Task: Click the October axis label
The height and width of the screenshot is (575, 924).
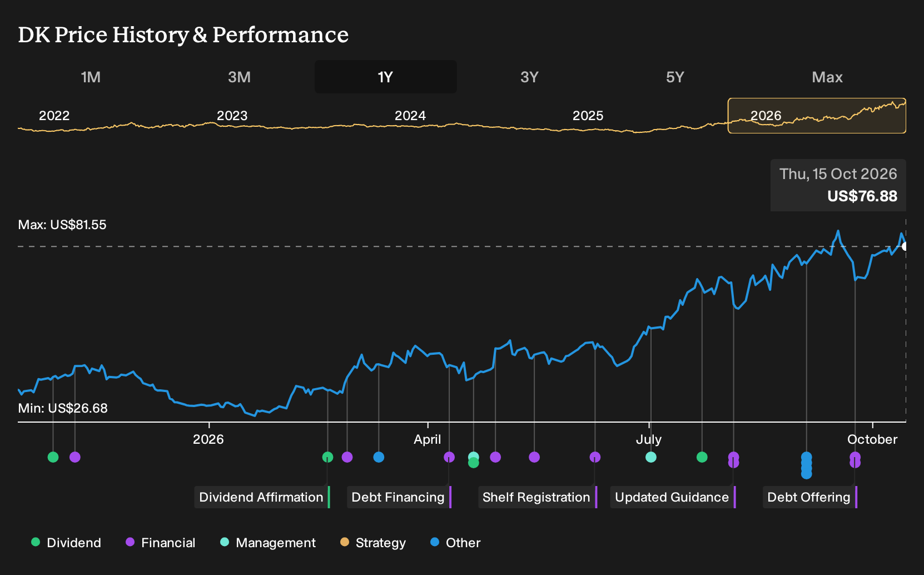Action: 872,439
